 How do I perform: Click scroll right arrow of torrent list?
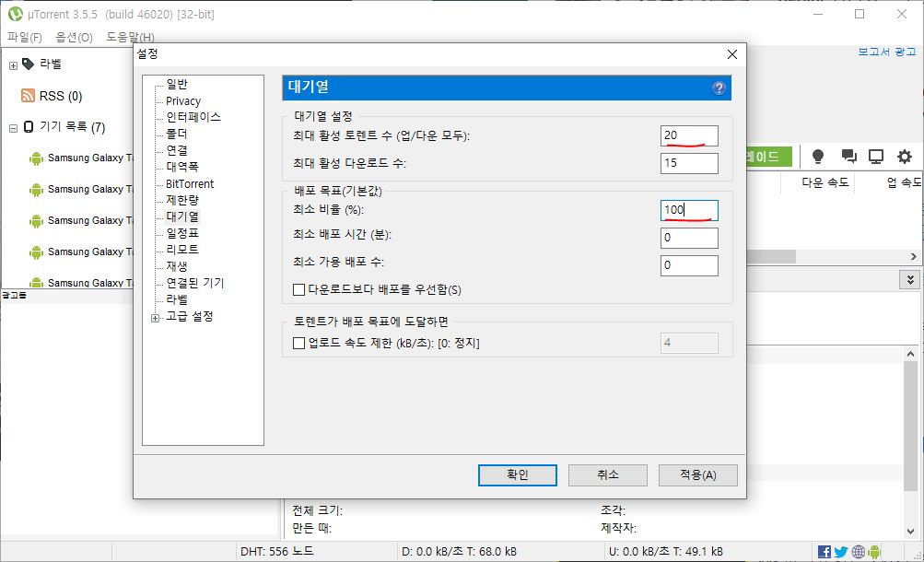(x=913, y=257)
